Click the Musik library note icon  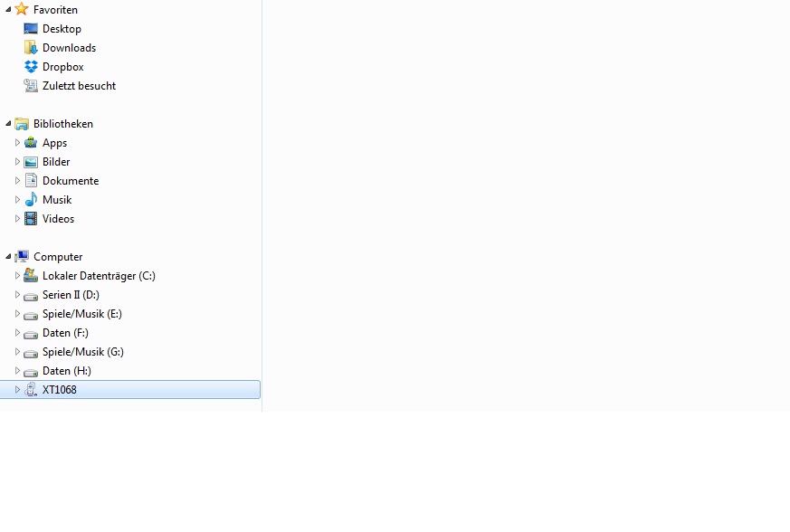click(31, 199)
